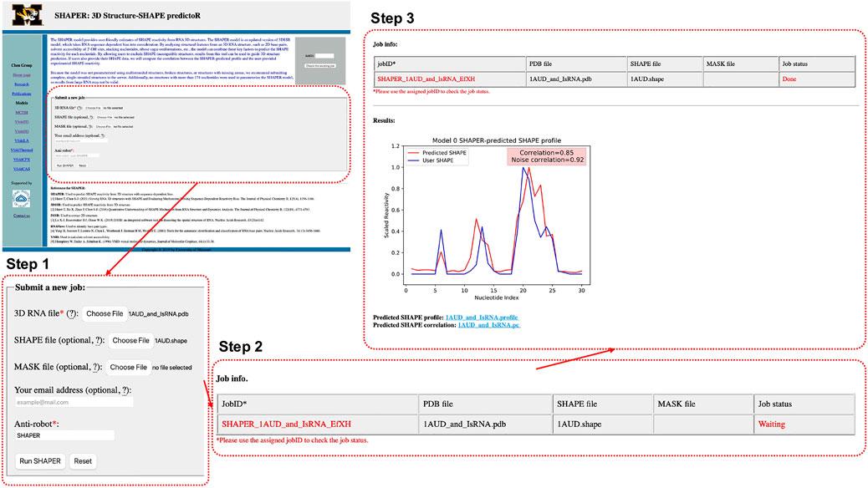Focus the jobID field in the gray box
The height and width of the screenshot is (488, 868).
(324, 55)
